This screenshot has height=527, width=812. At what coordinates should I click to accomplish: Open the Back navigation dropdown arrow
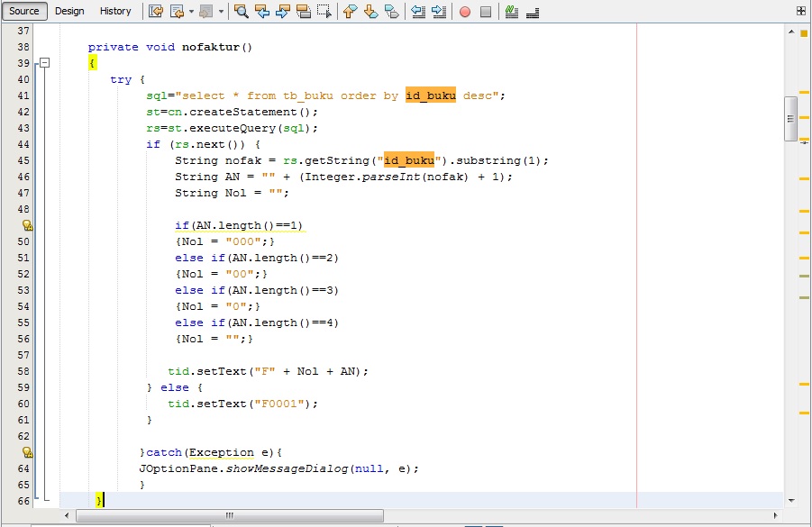(x=189, y=11)
